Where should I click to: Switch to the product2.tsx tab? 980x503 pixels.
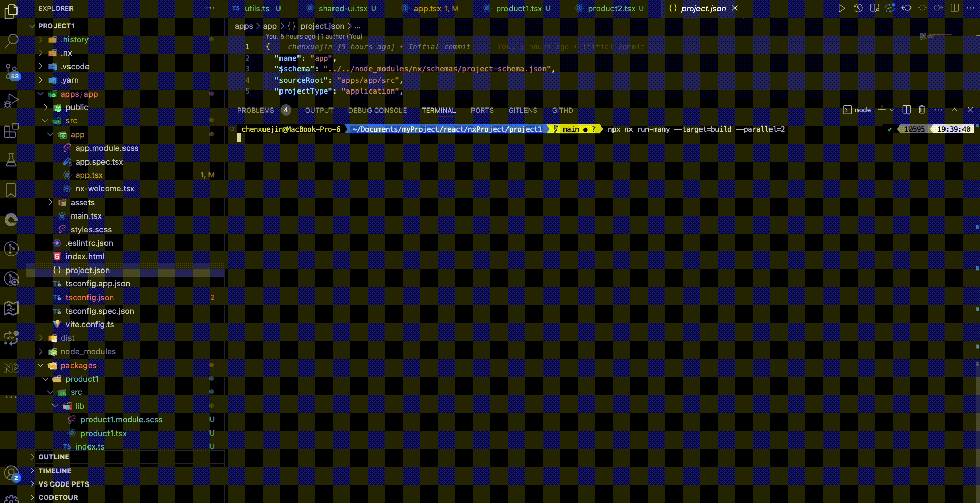(x=611, y=8)
